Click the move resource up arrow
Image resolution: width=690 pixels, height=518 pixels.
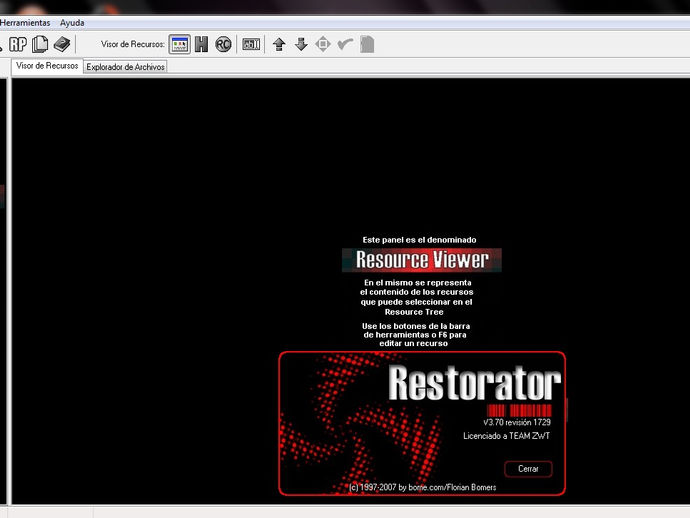tap(279, 44)
